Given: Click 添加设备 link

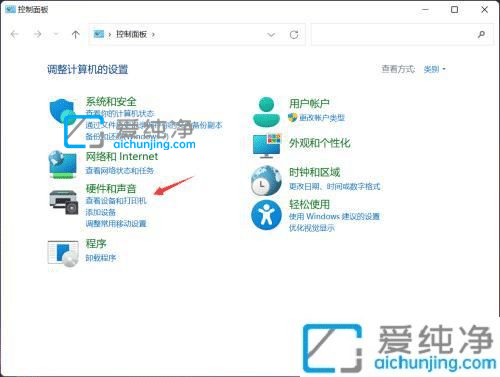Looking at the screenshot, I should (x=101, y=212).
